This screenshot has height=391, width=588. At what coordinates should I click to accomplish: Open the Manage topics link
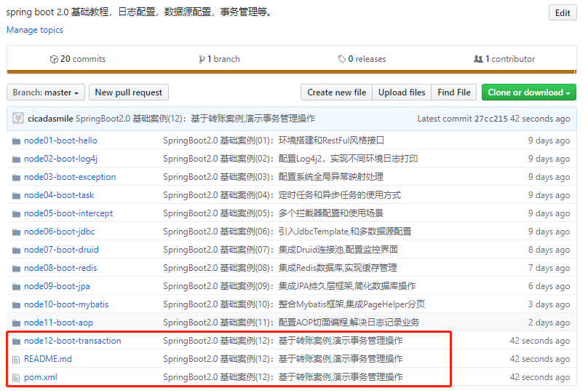(35, 30)
